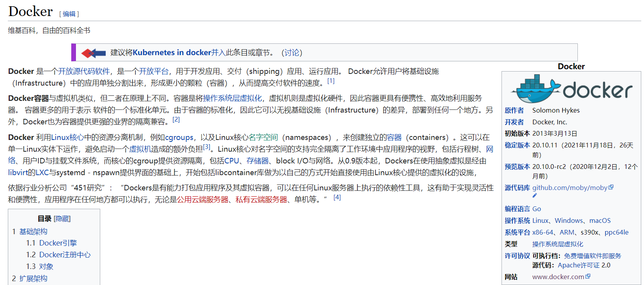Open the cgroups link

click(179, 138)
